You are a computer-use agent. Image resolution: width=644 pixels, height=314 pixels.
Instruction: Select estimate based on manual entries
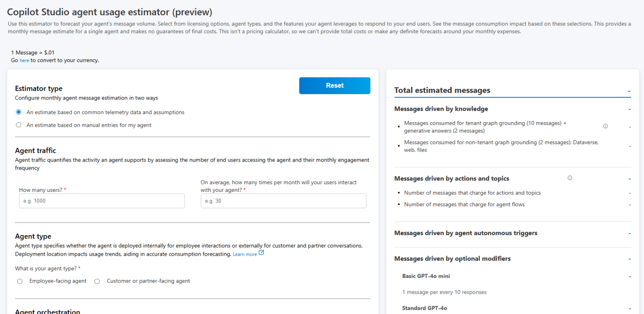(x=18, y=125)
